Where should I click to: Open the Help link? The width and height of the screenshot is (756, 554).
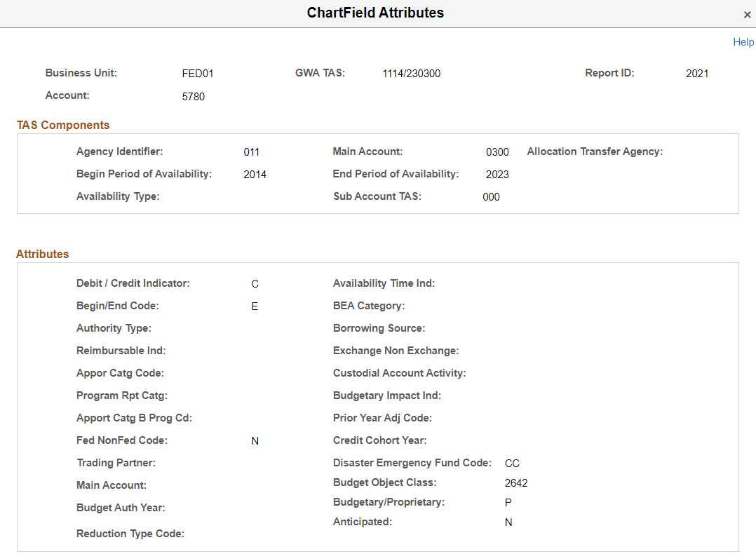[x=743, y=42]
